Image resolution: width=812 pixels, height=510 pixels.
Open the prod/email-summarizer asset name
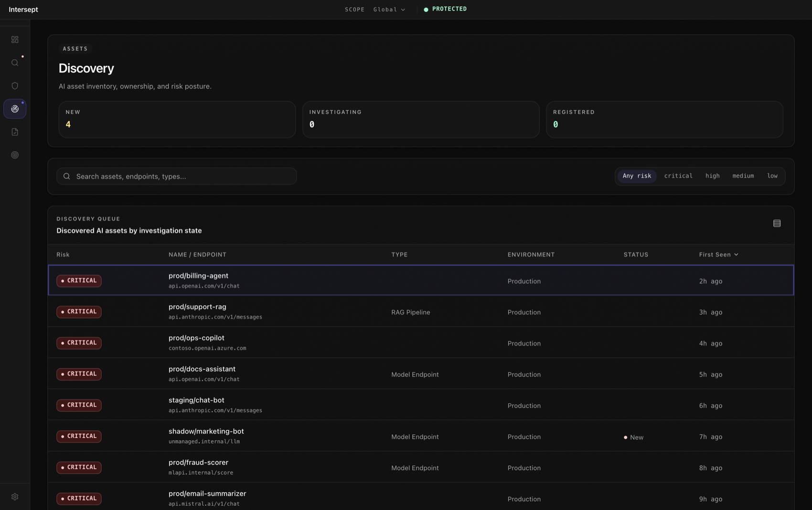[x=207, y=493]
